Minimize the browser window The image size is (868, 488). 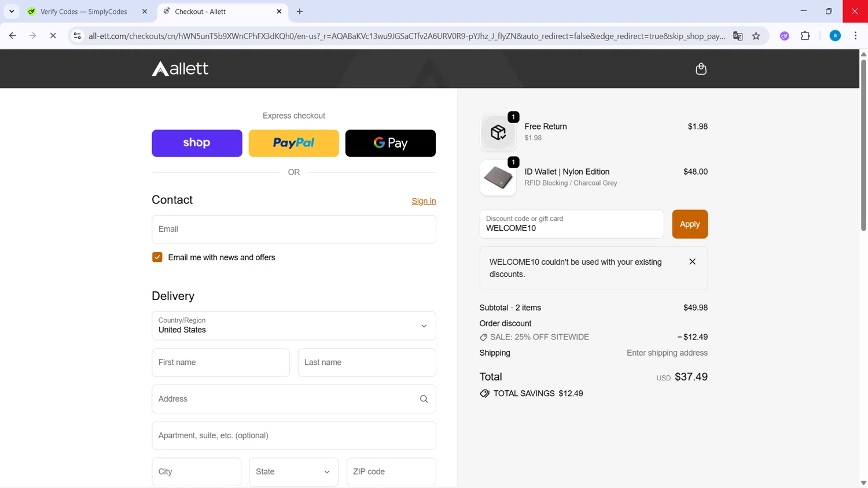tap(803, 11)
